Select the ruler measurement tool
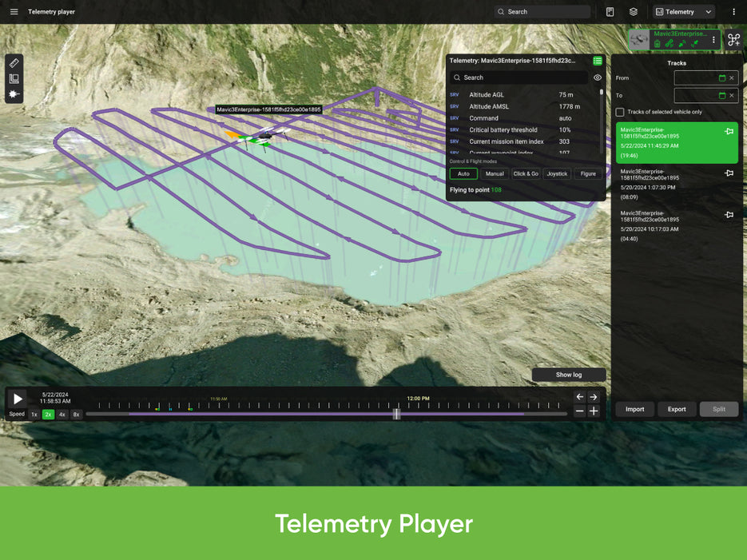This screenshot has width=747, height=560. click(14, 63)
